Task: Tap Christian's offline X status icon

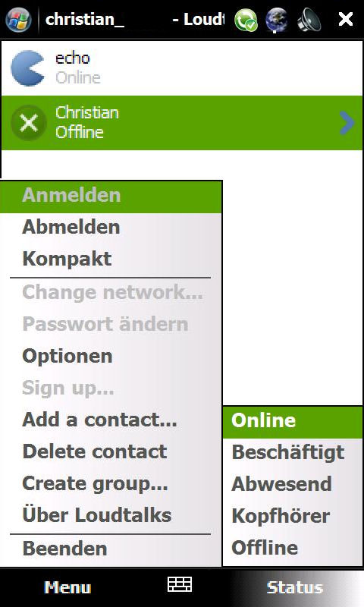Action: click(x=28, y=123)
